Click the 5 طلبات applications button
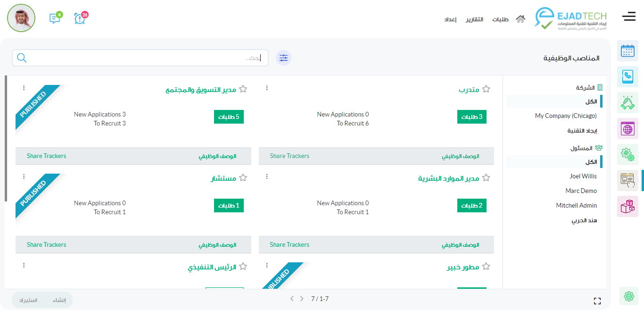This screenshot has height=310, width=644. pos(229,117)
